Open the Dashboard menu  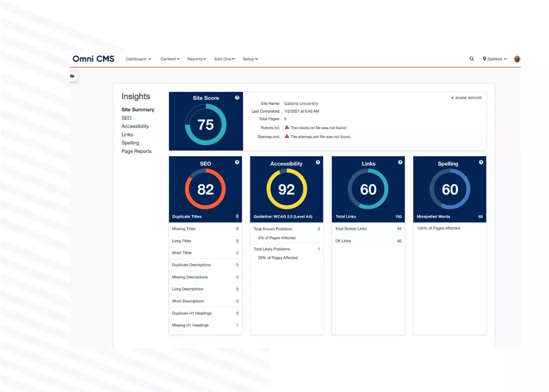tap(138, 59)
